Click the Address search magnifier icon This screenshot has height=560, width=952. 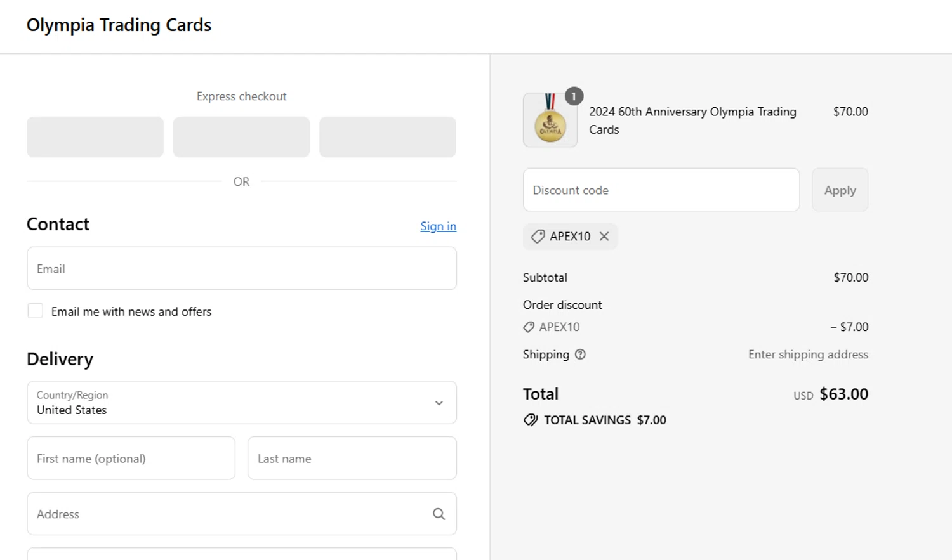[x=439, y=514]
